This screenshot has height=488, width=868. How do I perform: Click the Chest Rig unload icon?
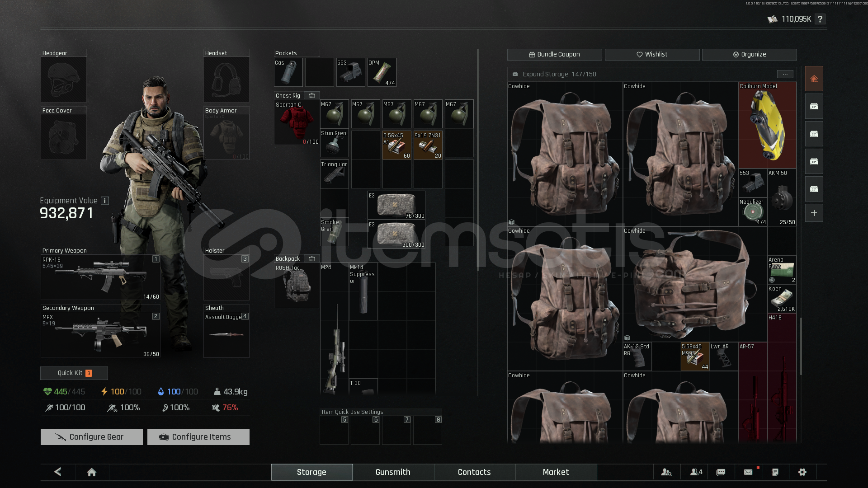pyautogui.click(x=312, y=96)
